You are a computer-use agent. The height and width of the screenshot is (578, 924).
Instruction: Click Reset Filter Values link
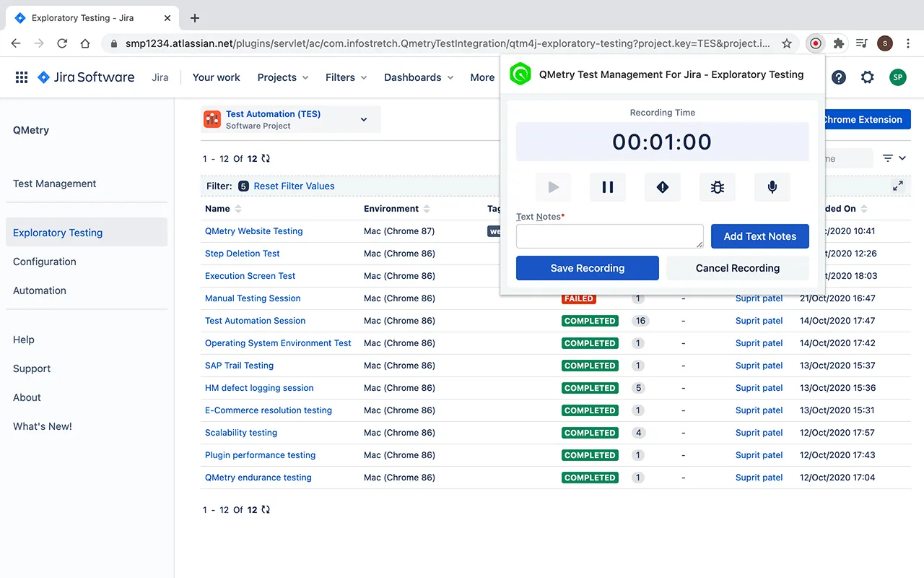[x=295, y=186]
